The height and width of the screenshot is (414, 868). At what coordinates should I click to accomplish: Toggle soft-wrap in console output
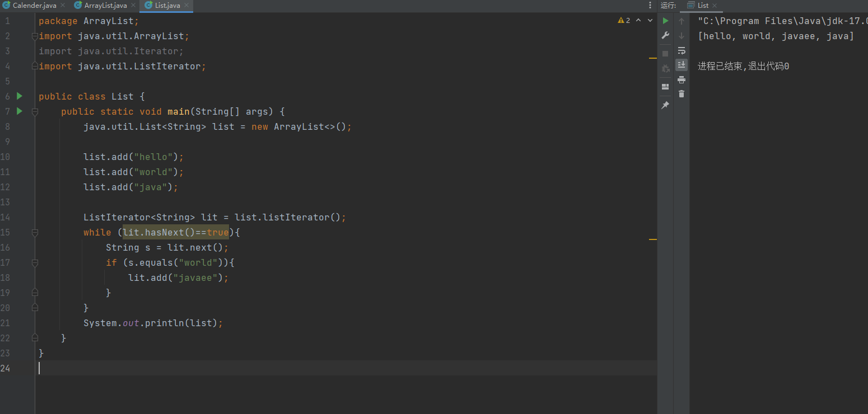(x=682, y=50)
